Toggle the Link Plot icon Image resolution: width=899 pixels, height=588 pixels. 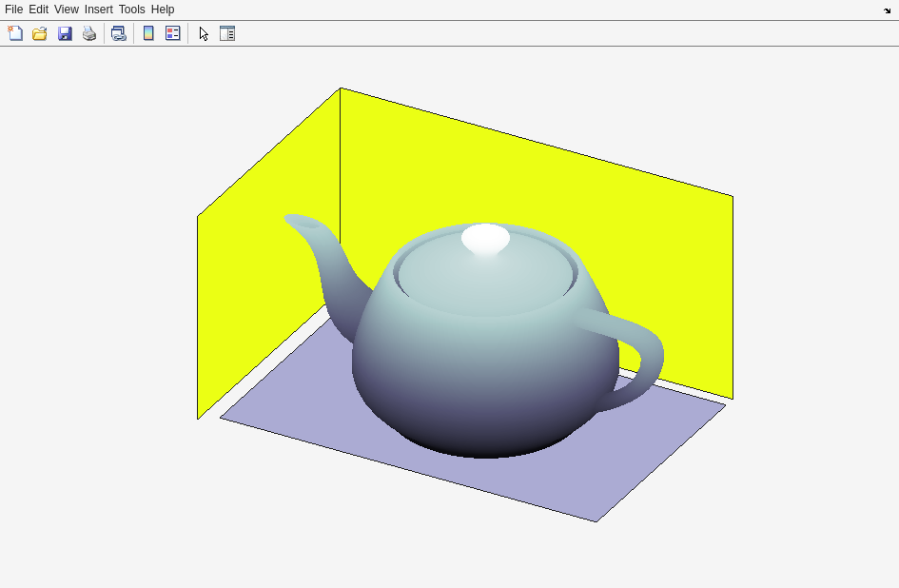(x=119, y=33)
